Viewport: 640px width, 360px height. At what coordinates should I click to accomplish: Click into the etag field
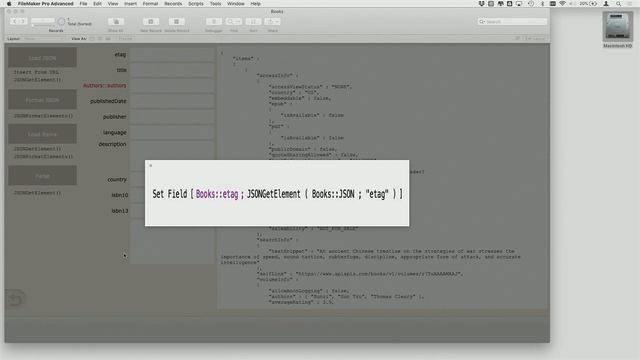click(172, 55)
